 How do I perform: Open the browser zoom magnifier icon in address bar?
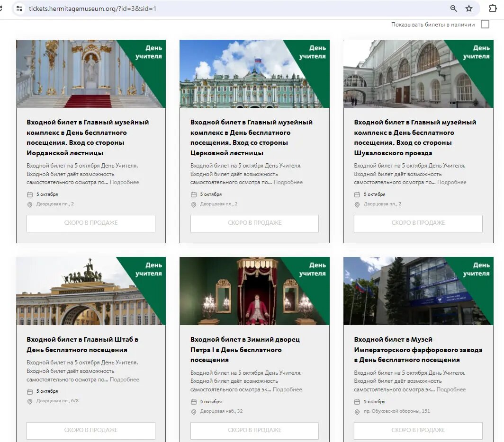tap(453, 9)
